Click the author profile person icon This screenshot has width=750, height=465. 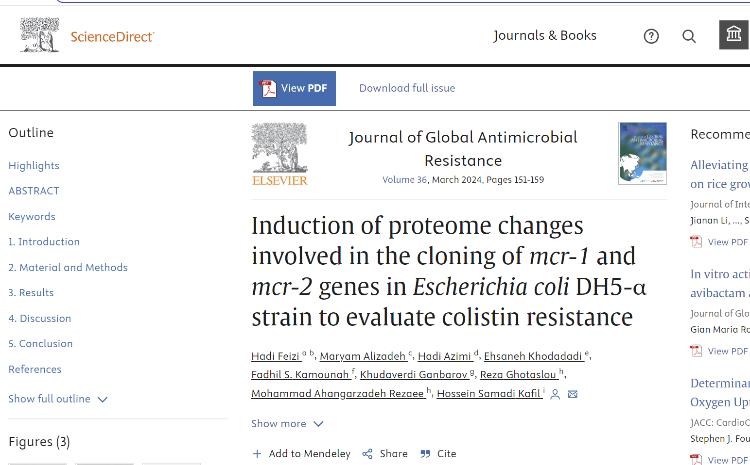click(555, 394)
